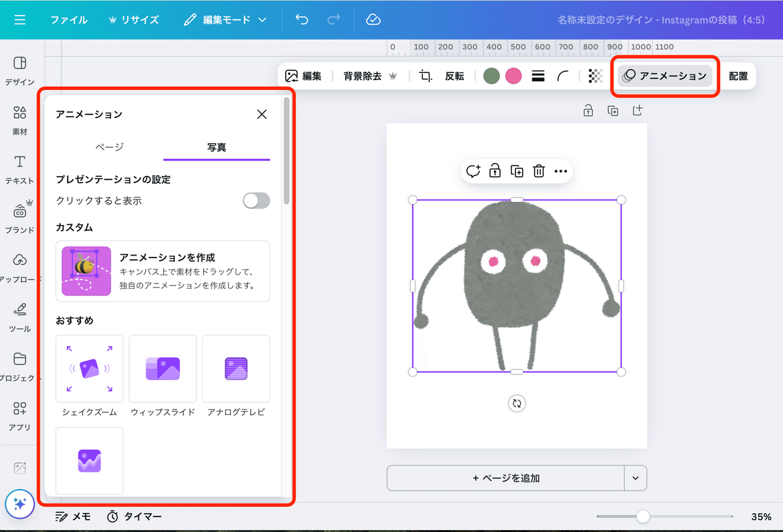783x532 pixels.
Task: Click the undo arrow icon
Action: [x=301, y=20]
